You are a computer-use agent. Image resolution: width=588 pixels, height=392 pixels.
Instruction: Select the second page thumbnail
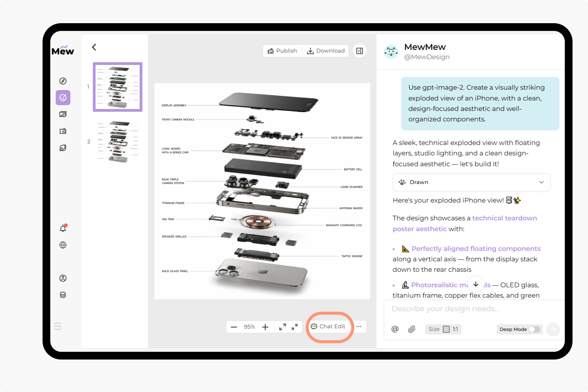(x=118, y=141)
